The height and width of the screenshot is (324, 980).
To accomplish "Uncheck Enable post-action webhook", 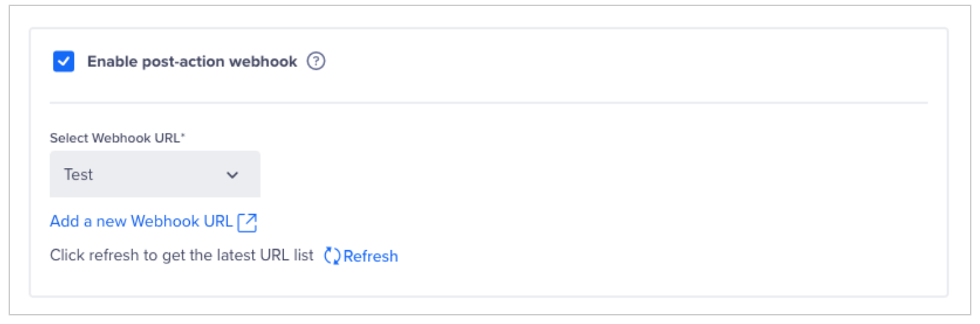I will coord(64,62).
